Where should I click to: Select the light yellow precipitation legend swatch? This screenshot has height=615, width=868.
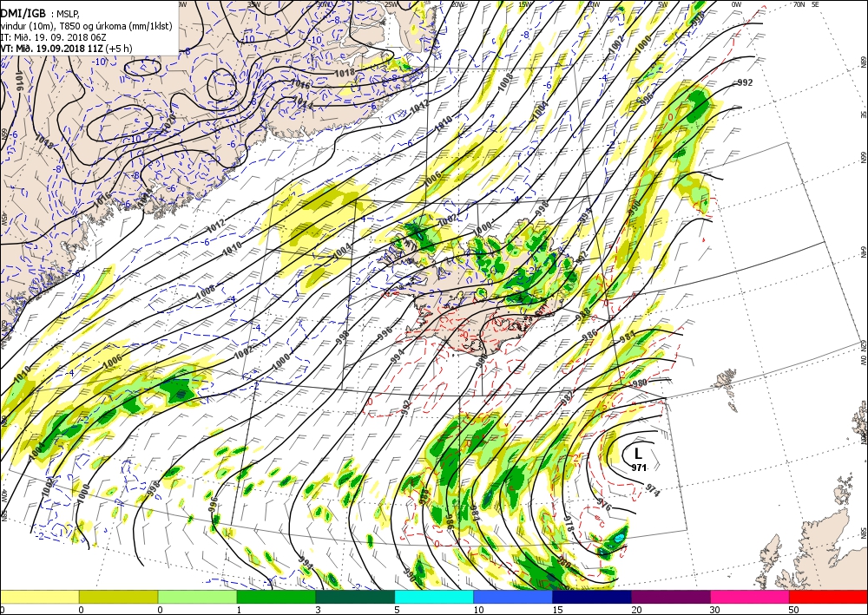39,597
